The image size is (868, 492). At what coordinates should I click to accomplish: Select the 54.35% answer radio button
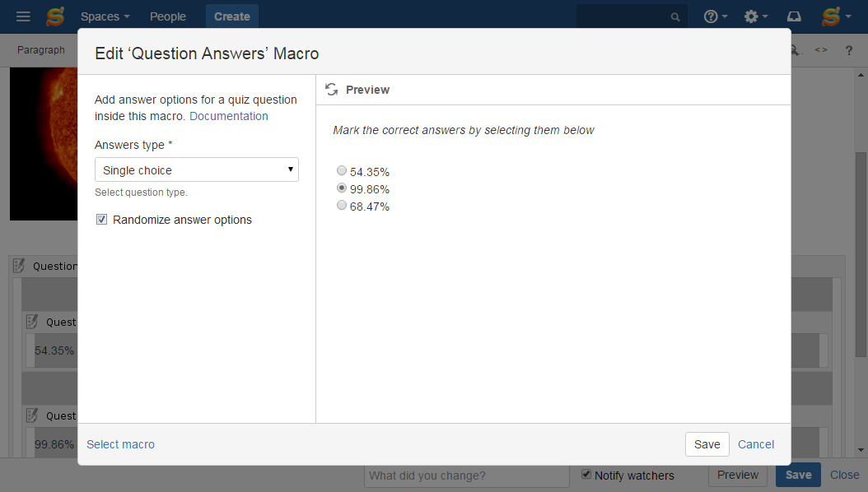(342, 171)
